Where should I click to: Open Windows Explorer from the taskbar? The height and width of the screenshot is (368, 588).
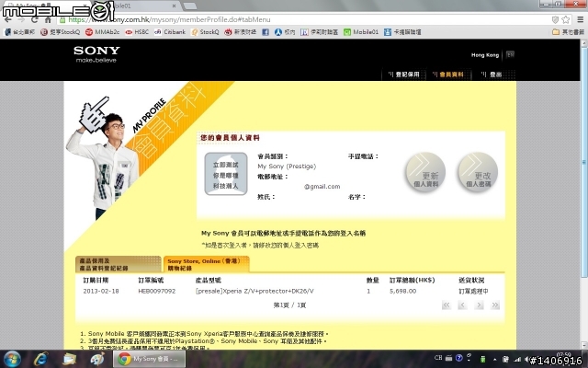pyautogui.click(x=70, y=359)
